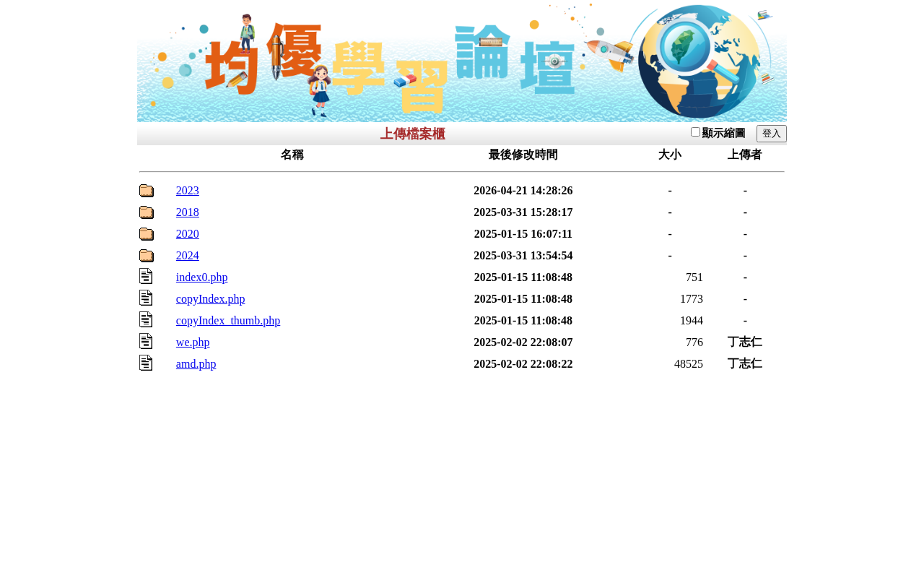Open the amd.php file link

coord(196,364)
